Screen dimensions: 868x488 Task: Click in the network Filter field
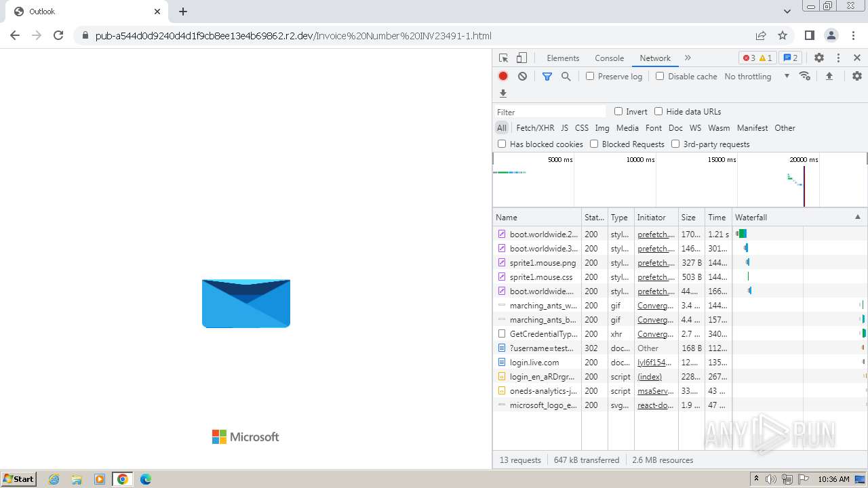[550, 112]
